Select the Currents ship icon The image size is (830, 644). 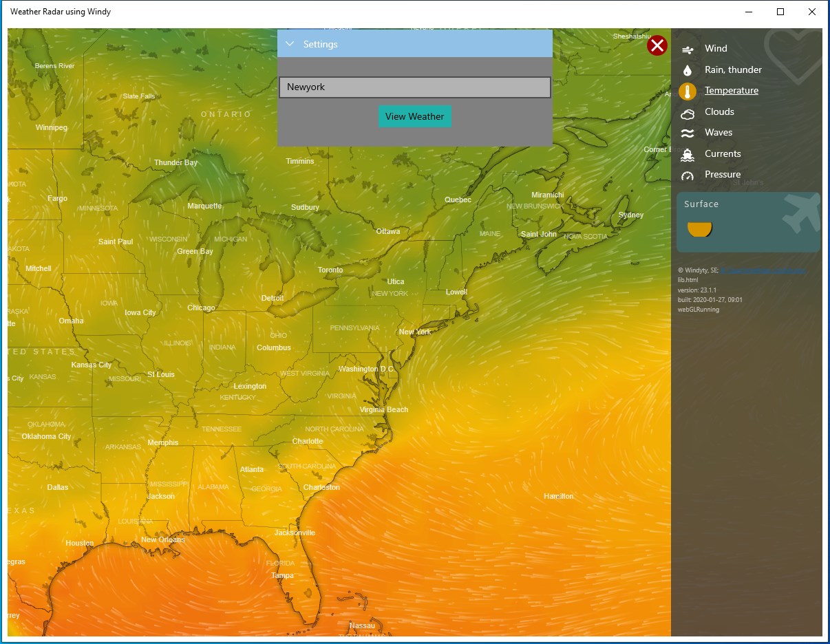(687, 155)
